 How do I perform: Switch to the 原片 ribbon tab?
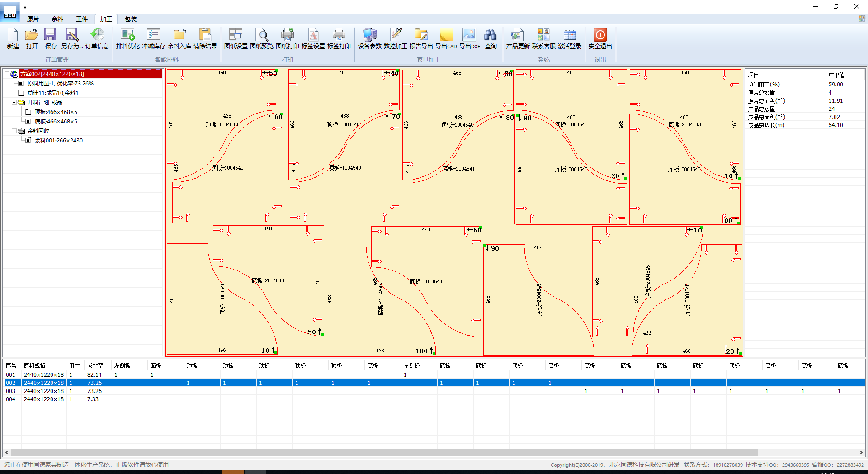click(x=33, y=19)
